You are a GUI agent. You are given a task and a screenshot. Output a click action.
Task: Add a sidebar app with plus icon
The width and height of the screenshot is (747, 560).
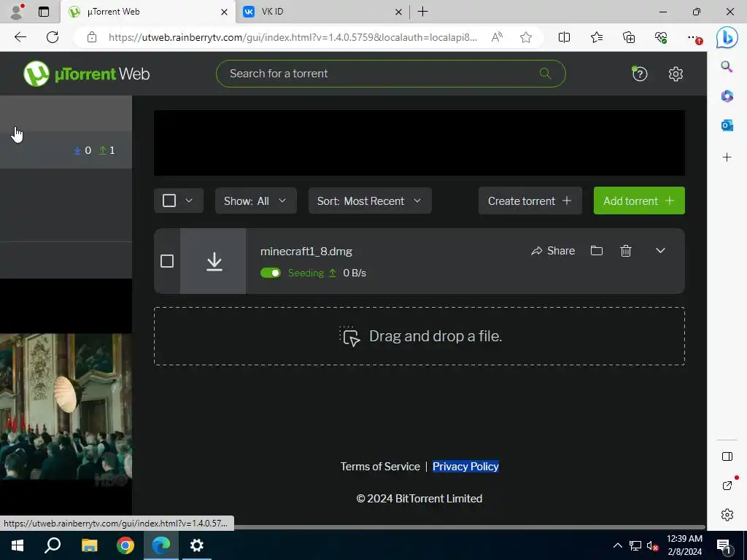(727, 157)
